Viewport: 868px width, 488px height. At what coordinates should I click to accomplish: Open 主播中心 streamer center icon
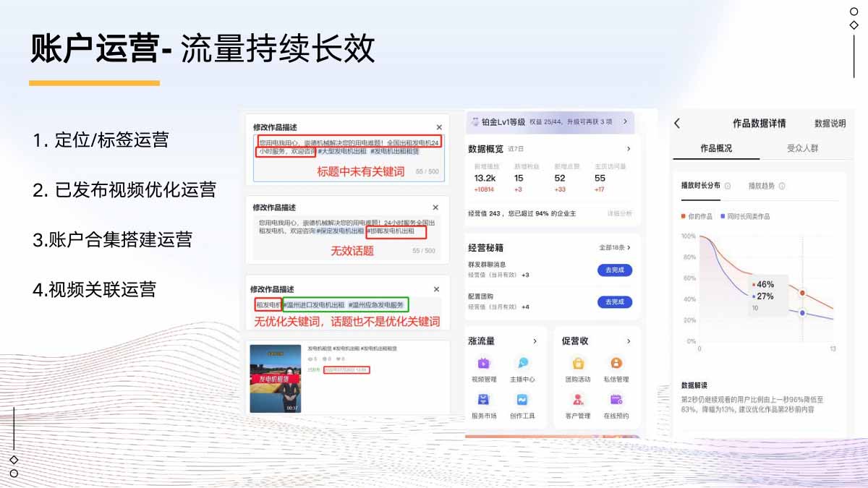point(522,364)
